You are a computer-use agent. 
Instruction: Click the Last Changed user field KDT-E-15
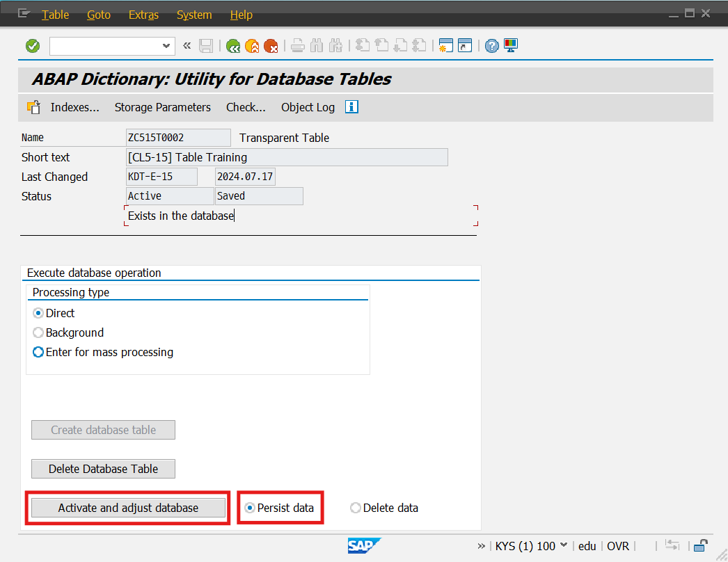tap(161, 177)
